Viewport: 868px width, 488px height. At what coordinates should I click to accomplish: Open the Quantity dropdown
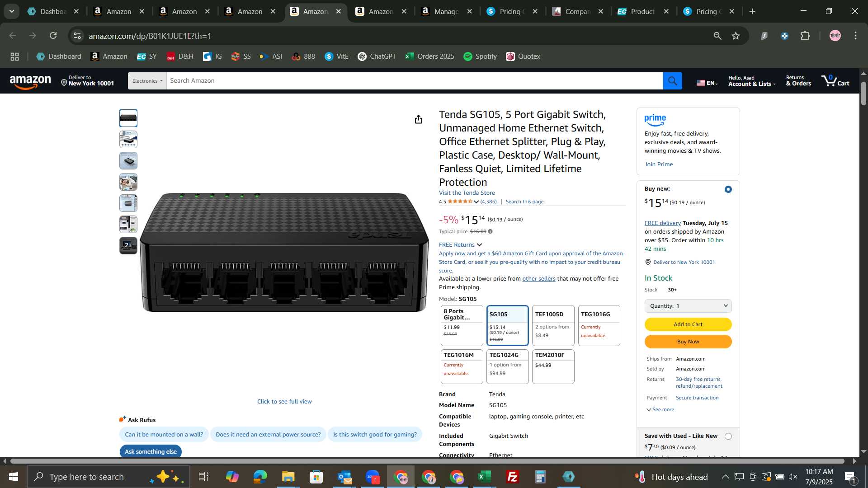(688, 306)
